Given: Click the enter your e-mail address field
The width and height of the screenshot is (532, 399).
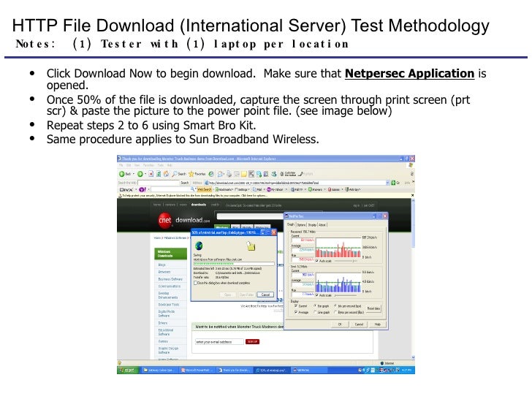Looking at the screenshot, I should (x=219, y=342).
